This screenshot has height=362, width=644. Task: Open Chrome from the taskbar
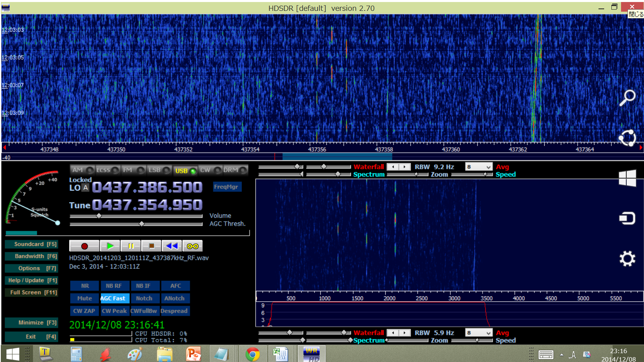[x=252, y=354]
